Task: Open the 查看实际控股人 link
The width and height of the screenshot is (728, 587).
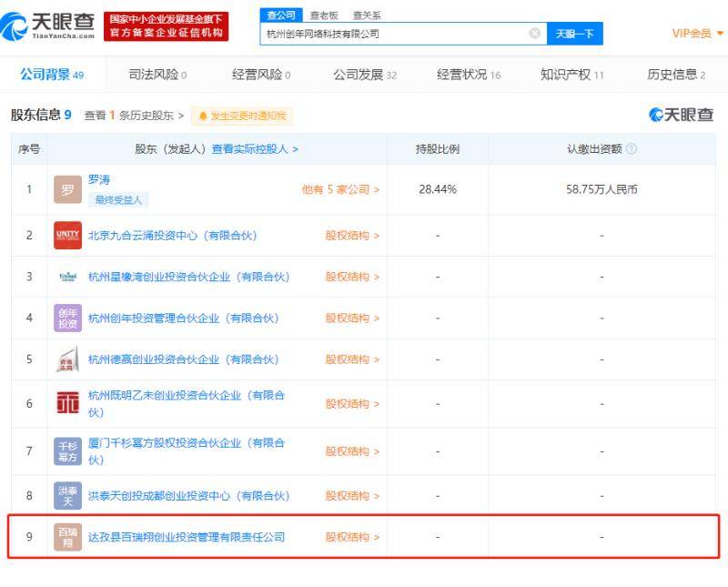Action: [255, 149]
